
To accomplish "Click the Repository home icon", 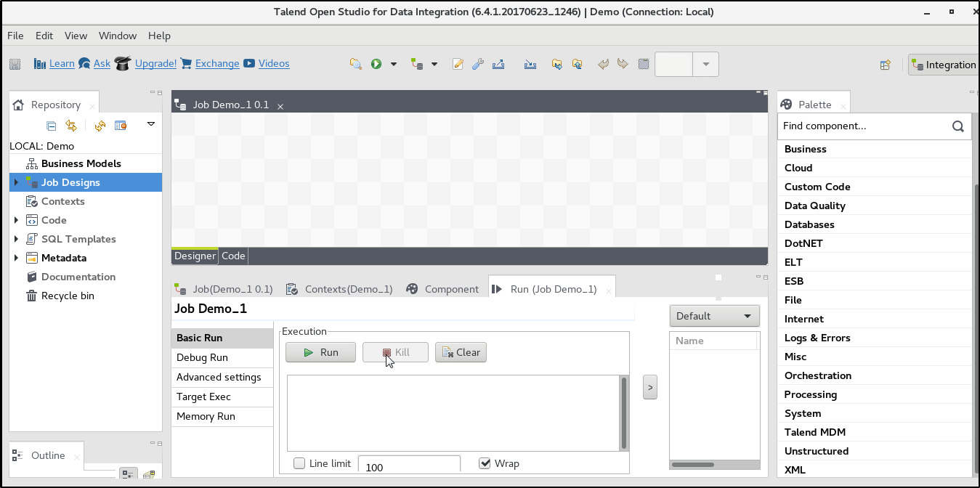I will pyautogui.click(x=18, y=105).
